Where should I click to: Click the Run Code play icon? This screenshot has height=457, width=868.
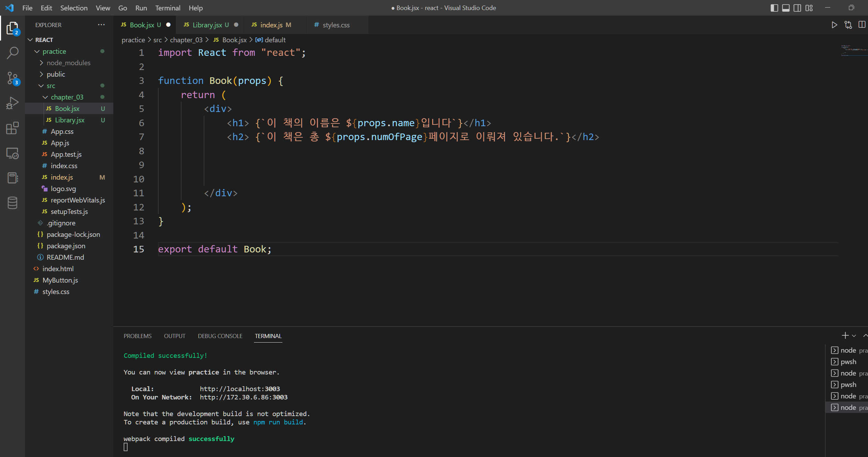(834, 25)
